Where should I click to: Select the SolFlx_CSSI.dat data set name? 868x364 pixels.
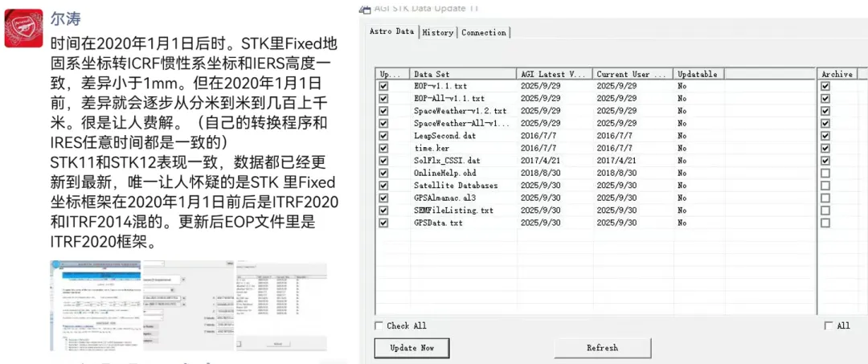click(x=447, y=161)
